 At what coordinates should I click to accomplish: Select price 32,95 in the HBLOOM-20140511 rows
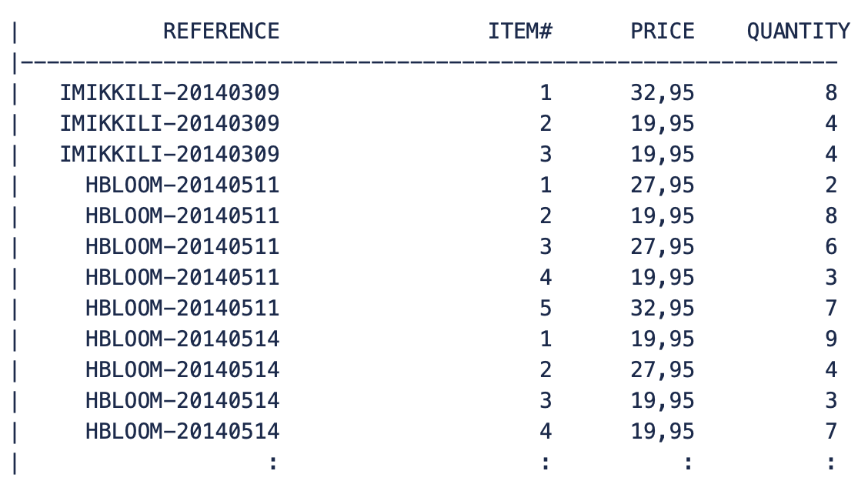(662, 309)
